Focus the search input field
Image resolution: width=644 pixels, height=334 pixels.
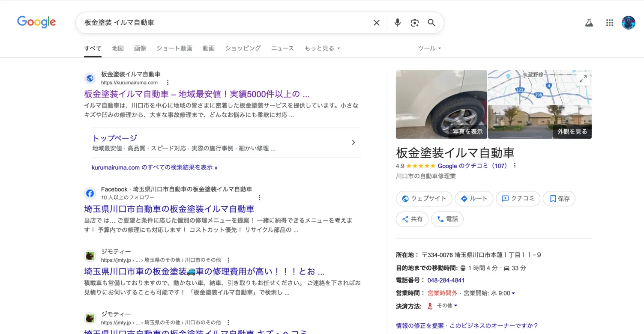[225, 23]
